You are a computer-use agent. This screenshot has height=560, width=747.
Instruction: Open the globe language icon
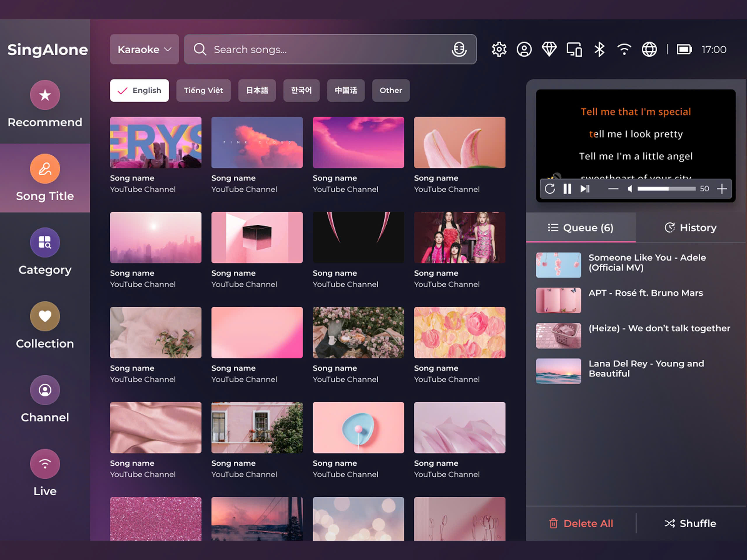pos(649,50)
